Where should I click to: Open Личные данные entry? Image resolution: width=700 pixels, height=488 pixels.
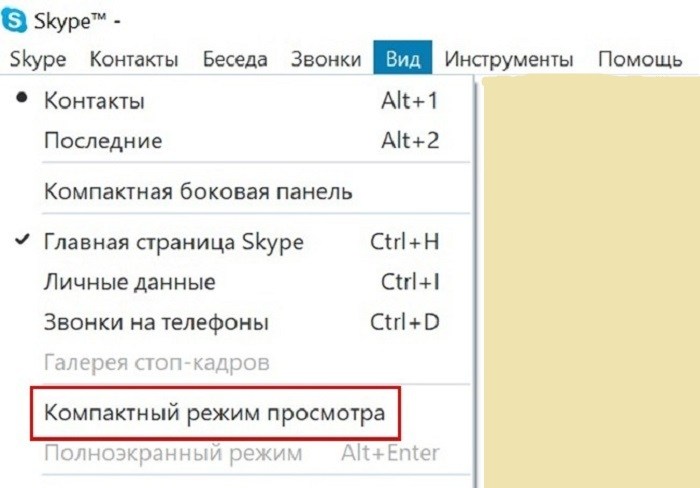(237, 282)
